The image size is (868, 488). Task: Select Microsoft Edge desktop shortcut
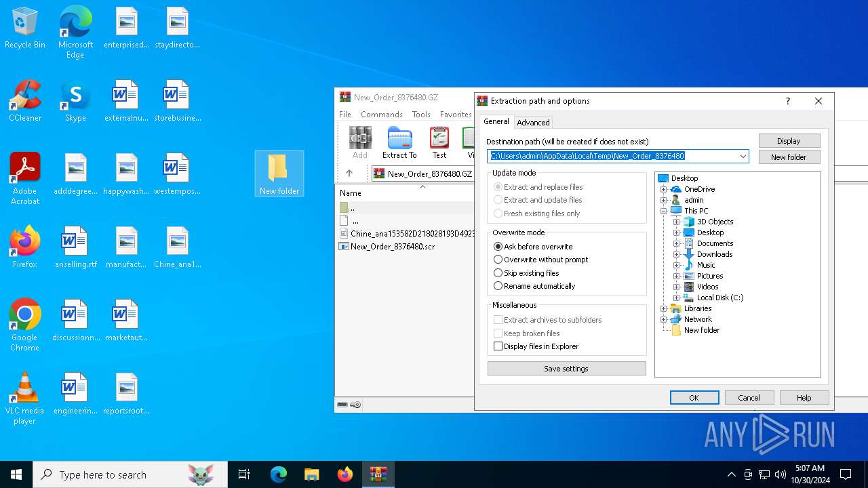pos(75,33)
